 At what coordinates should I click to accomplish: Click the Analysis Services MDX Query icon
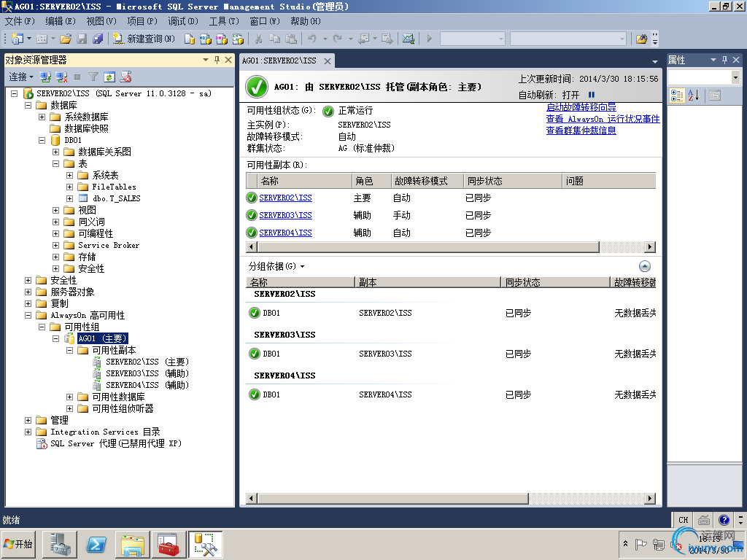205,39
